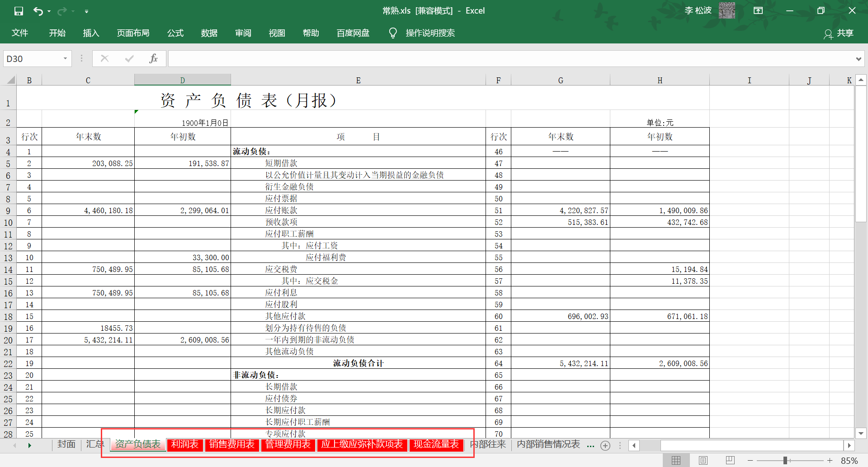
Task: Click the Undo arrow icon
Action: [x=38, y=11]
